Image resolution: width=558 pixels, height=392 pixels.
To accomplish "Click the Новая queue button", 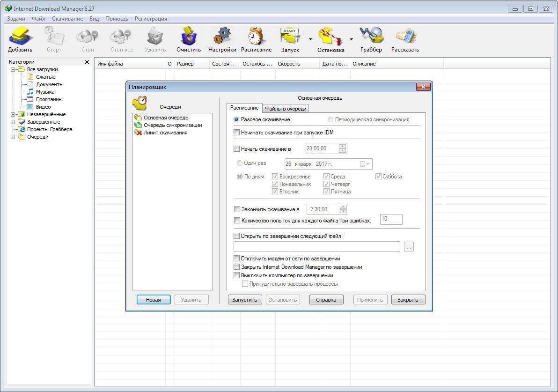I will 154,300.
